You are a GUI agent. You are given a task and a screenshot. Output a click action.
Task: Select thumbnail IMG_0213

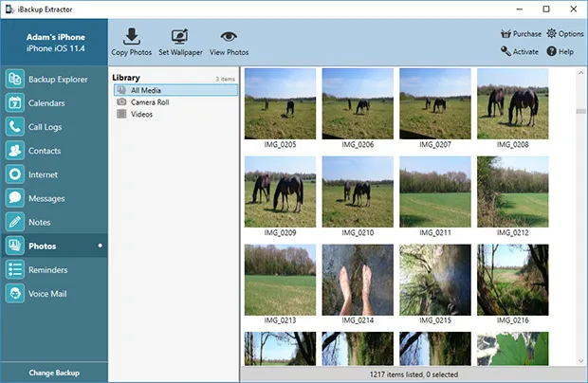[x=280, y=280]
